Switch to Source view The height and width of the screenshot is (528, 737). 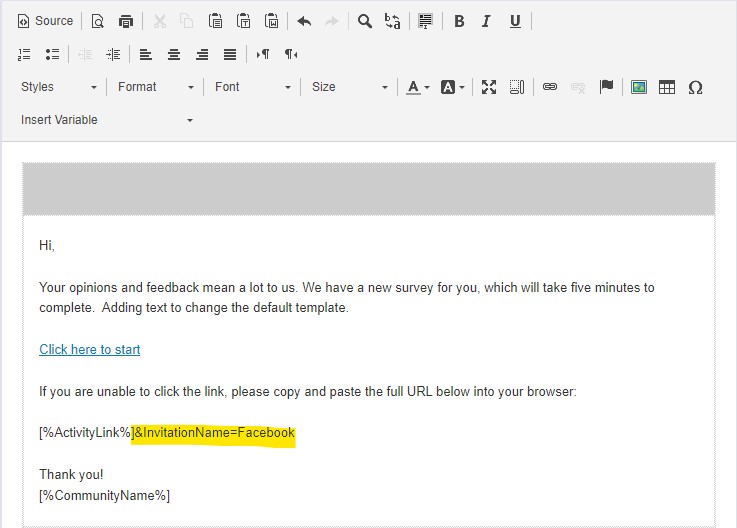coord(45,21)
